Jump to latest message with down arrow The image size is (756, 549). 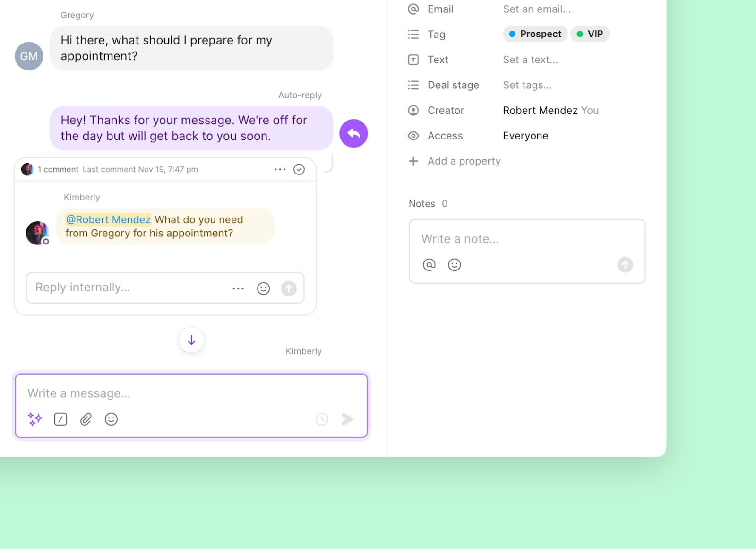(191, 340)
